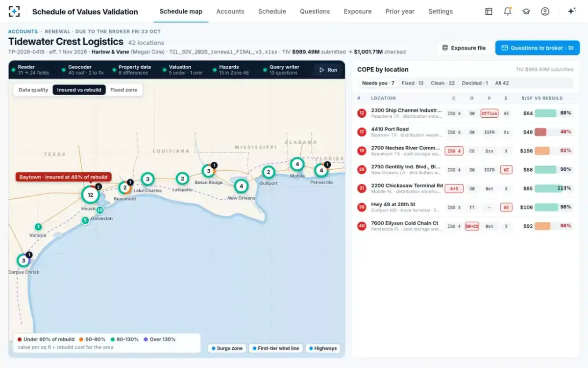Click red badge 40 in location list

362,226
